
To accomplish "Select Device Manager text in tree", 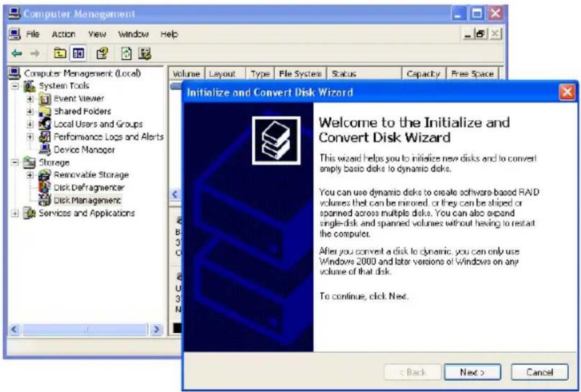I will click(x=84, y=150).
